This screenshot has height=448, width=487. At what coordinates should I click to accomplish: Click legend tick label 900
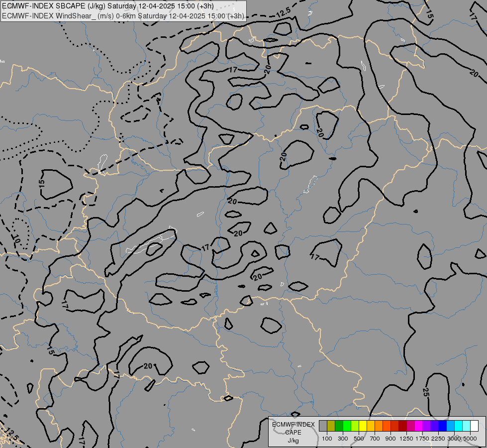click(390, 439)
